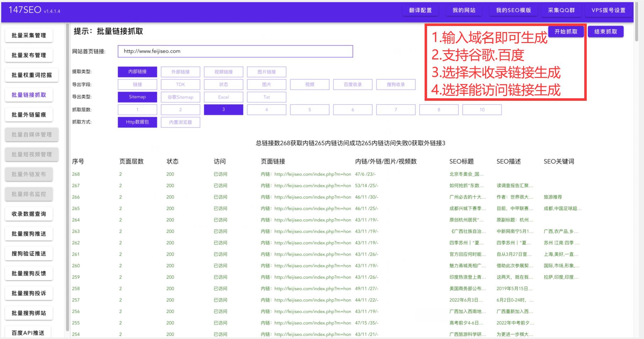Select the 图片链接 extraction type
Screen dimensions: 644x339
(x=266, y=72)
